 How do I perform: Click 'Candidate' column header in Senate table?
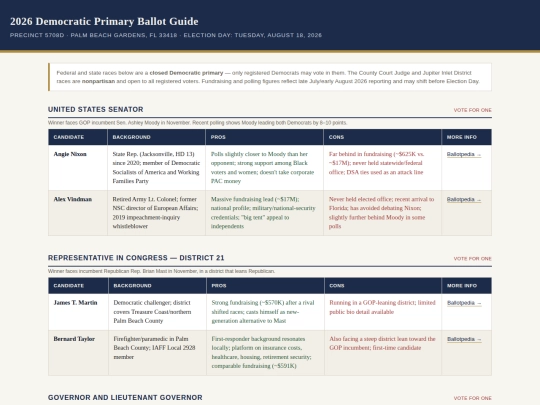[x=69, y=137]
